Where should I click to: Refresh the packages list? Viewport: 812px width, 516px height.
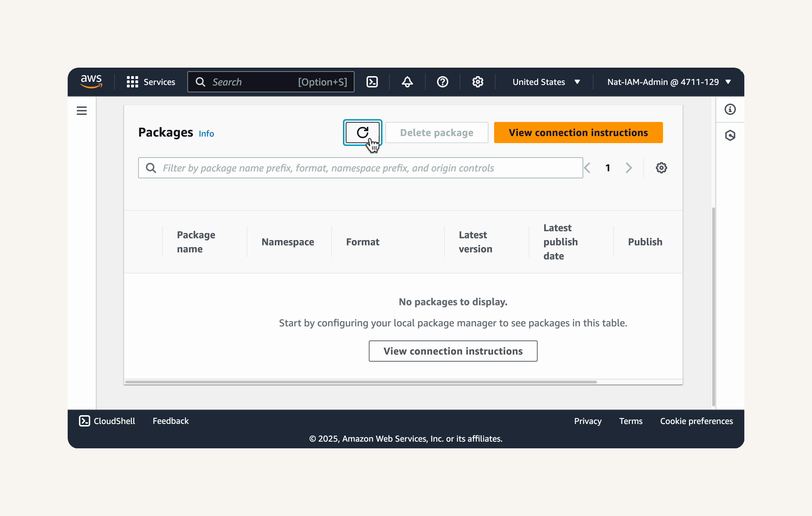click(x=363, y=133)
